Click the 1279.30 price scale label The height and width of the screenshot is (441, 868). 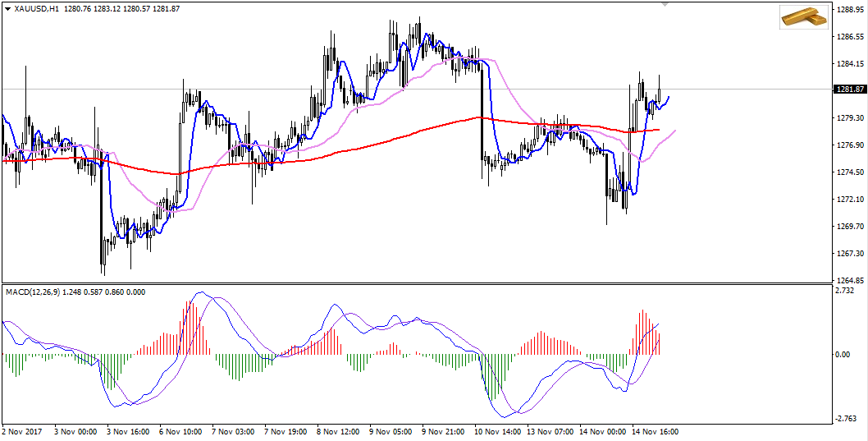[x=851, y=118]
